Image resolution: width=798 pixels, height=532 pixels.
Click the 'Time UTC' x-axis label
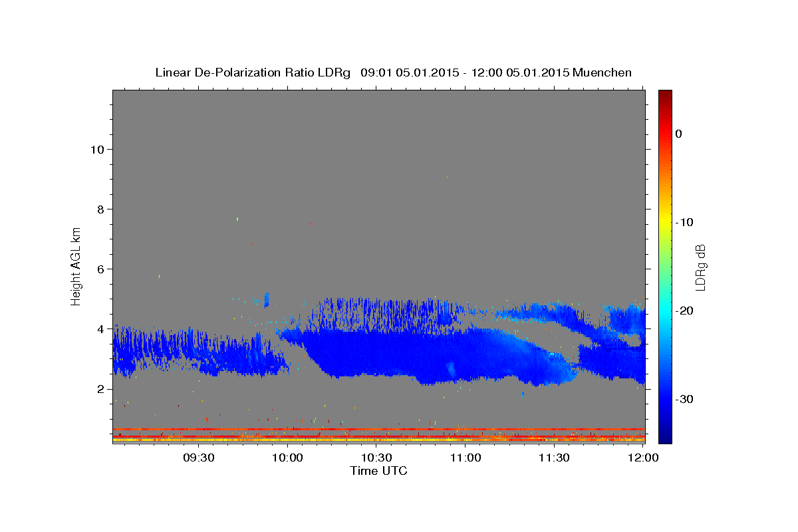378,471
